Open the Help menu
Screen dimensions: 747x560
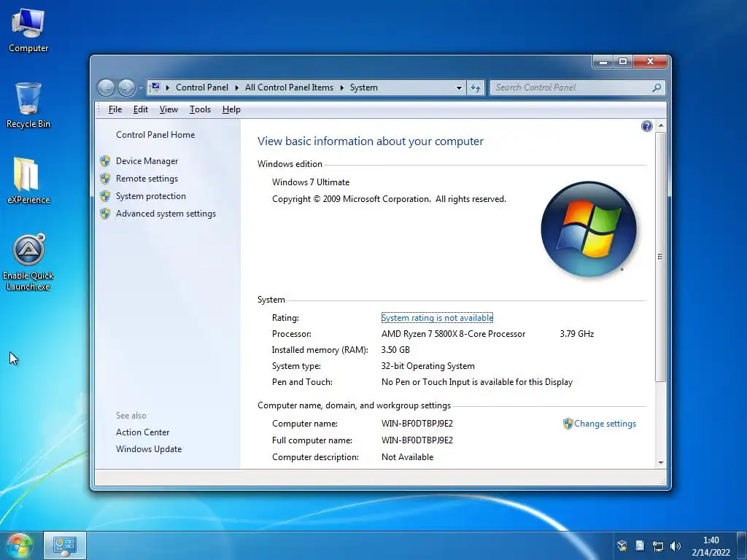pyautogui.click(x=231, y=109)
